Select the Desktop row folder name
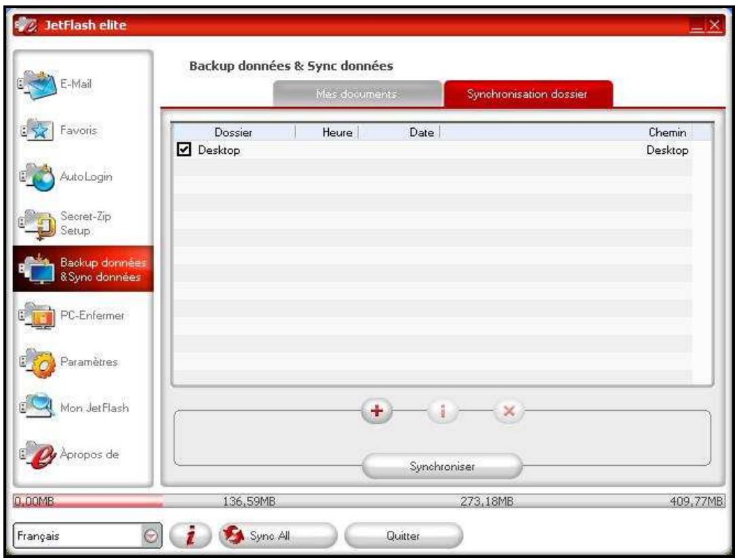Screen dimensions: 737x560 (219, 151)
